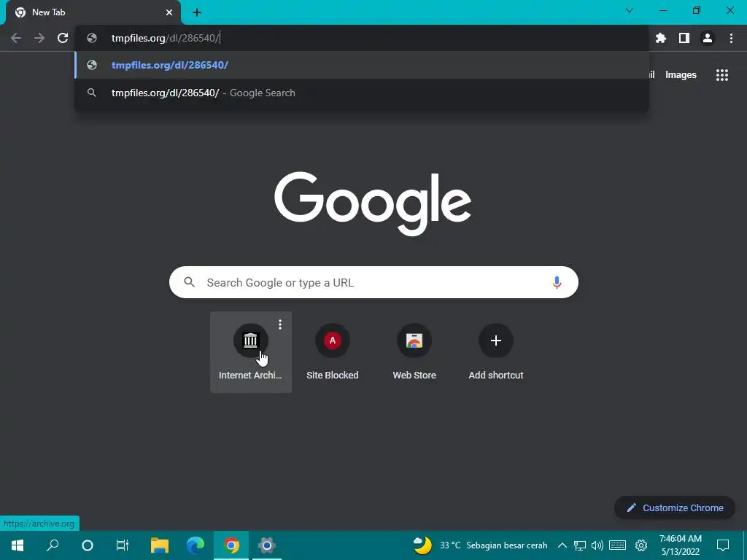The height and width of the screenshot is (560, 747).
Task: Click the Chrome taskbar icon
Action: [231, 545]
